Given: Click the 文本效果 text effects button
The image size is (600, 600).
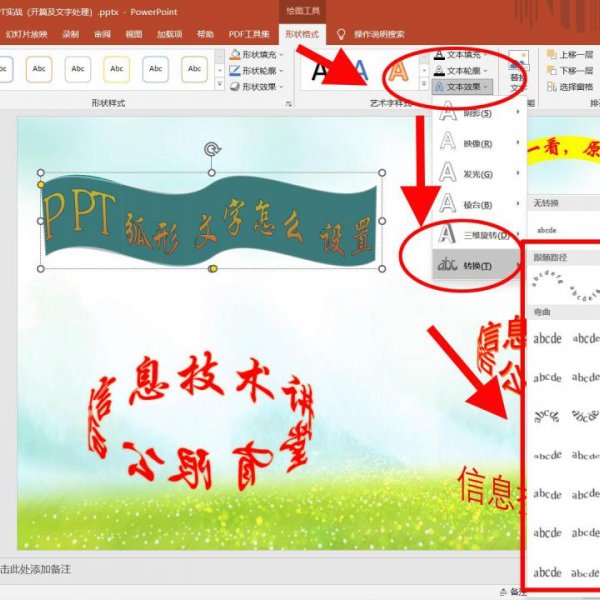Looking at the screenshot, I should click(463, 87).
